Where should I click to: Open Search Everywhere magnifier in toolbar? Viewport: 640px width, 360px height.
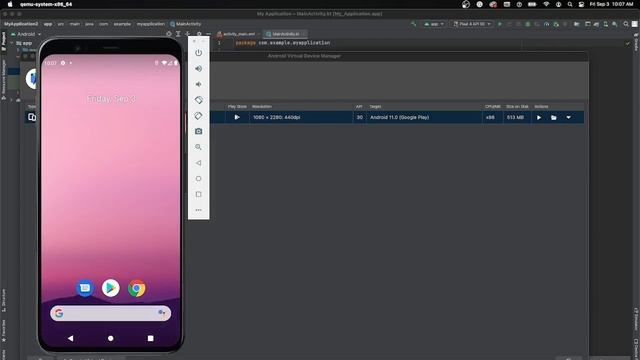[625, 24]
